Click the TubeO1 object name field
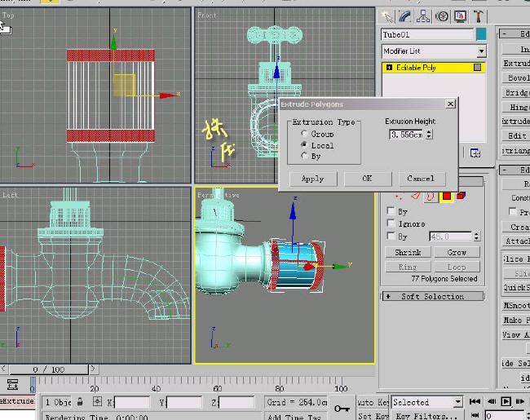This screenshot has width=530, height=420. (x=427, y=34)
